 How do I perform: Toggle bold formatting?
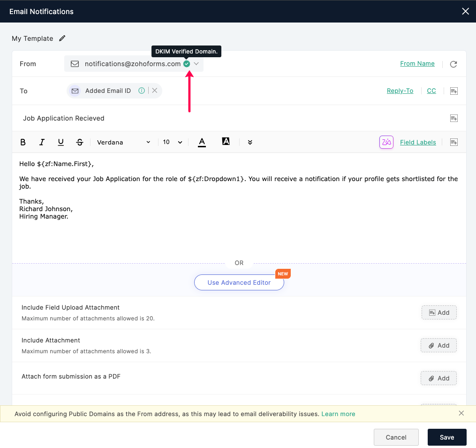click(x=23, y=142)
